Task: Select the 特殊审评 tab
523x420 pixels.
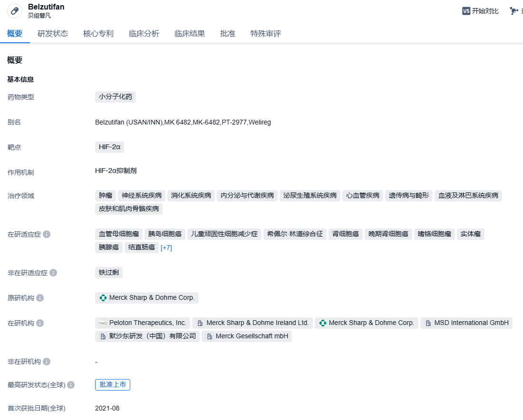Action: (266, 34)
